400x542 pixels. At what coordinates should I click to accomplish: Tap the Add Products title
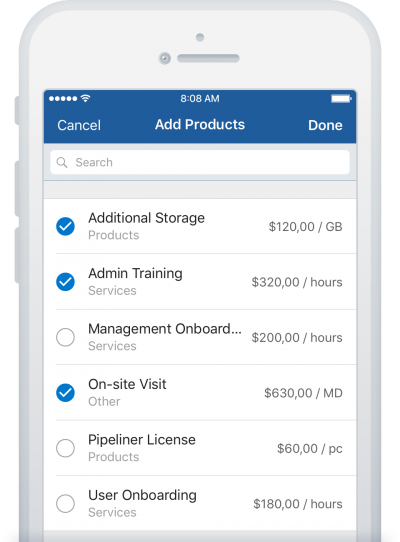click(200, 124)
